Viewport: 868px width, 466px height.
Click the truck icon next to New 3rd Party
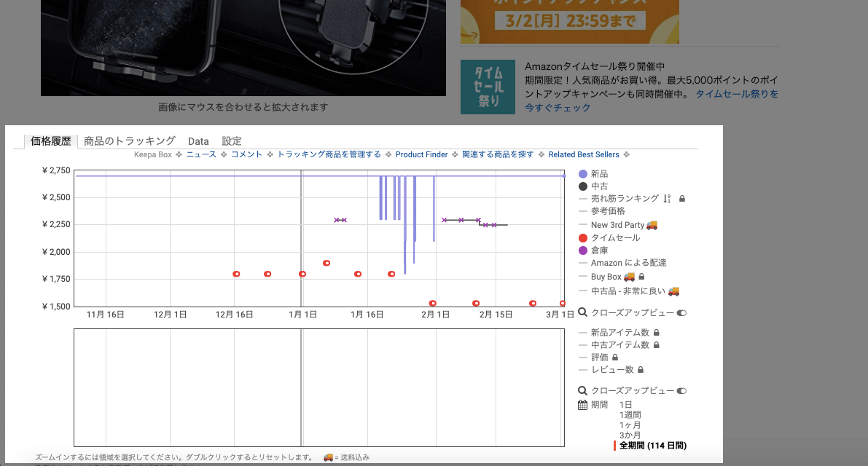click(x=652, y=225)
